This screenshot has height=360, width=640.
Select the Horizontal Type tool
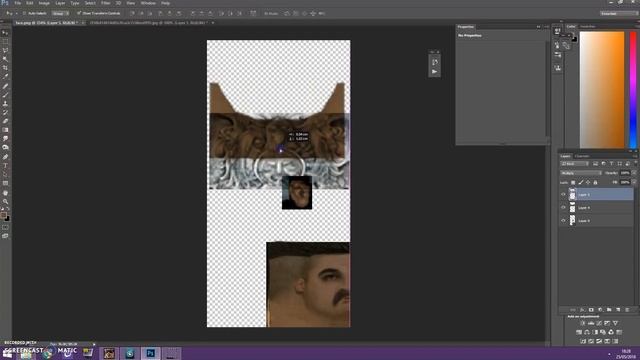[5, 165]
